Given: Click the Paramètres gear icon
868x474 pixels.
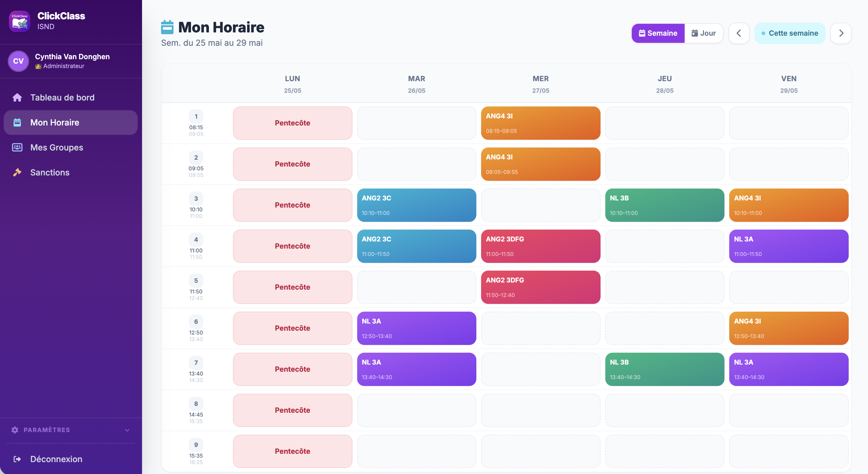Looking at the screenshot, I should coord(15,430).
